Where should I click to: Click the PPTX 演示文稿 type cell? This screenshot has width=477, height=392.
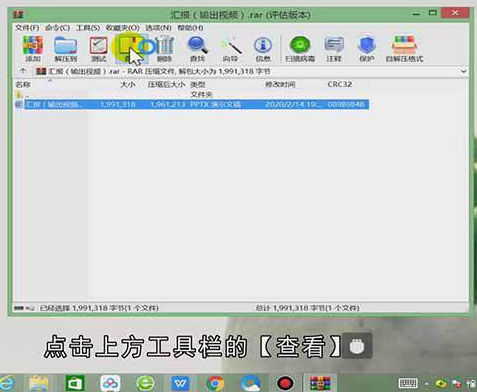pyautogui.click(x=215, y=105)
